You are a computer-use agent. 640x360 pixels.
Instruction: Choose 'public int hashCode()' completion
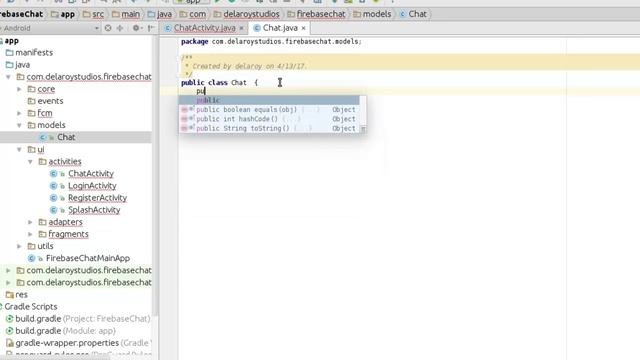pos(269,119)
